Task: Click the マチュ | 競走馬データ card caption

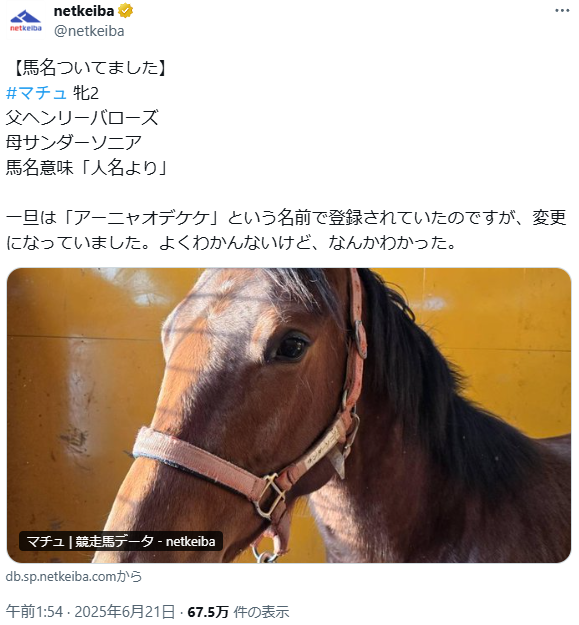Action: tap(121, 541)
